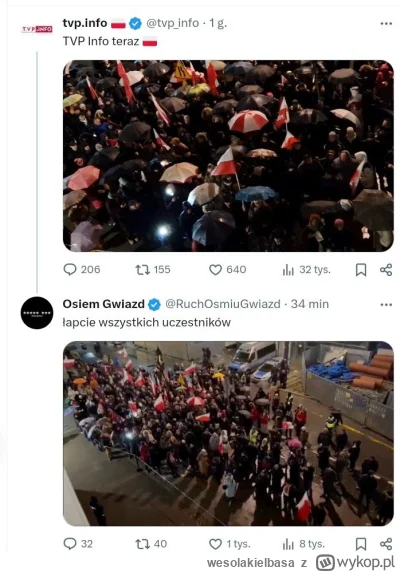The height and width of the screenshot is (572, 400).
Task: Retweet the Osiem Gwiazd tweet
Action: (151, 544)
